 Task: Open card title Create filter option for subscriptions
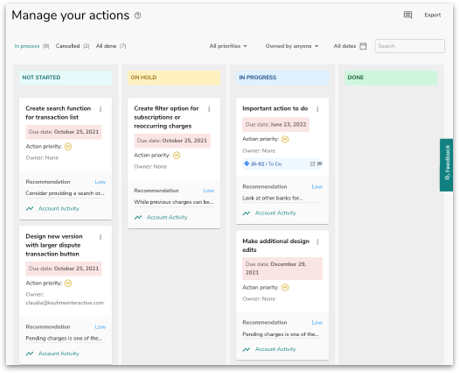166,117
